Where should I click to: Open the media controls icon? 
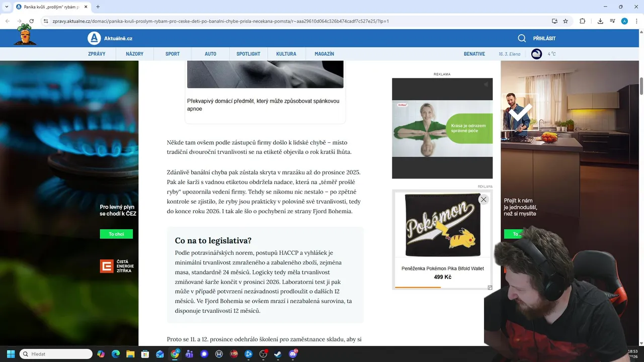[x=612, y=21]
